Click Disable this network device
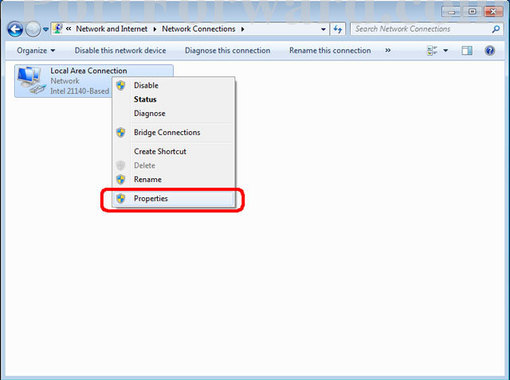The width and height of the screenshot is (510, 380). pos(120,51)
